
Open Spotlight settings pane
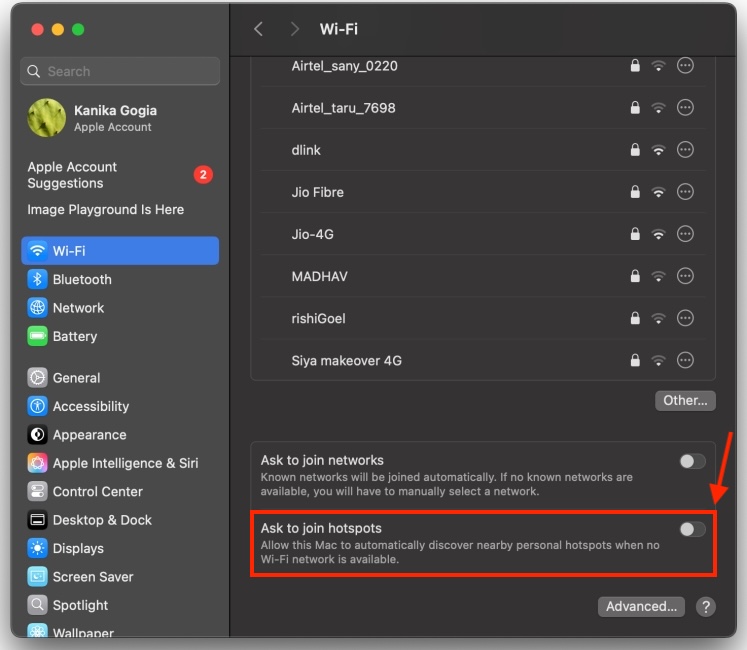(x=120, y=605)
